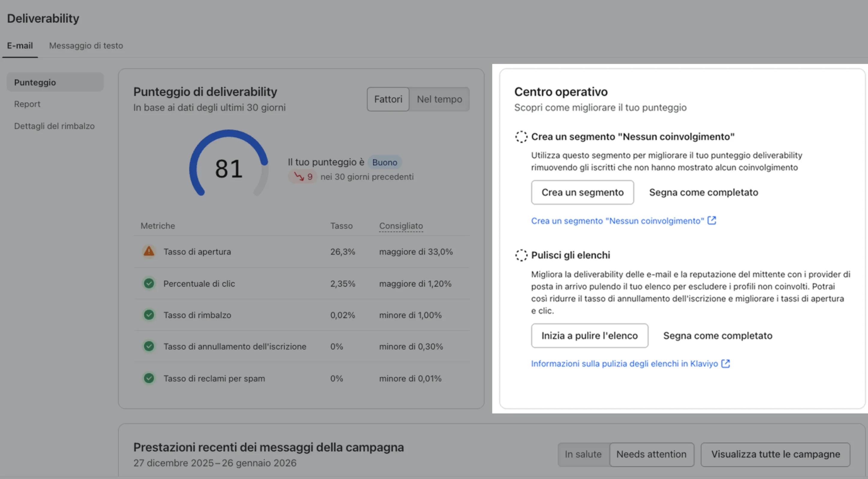Screen dimensions: 868x479
Task: Click the Consigliato column header
Action: click(x=401, y=225)
